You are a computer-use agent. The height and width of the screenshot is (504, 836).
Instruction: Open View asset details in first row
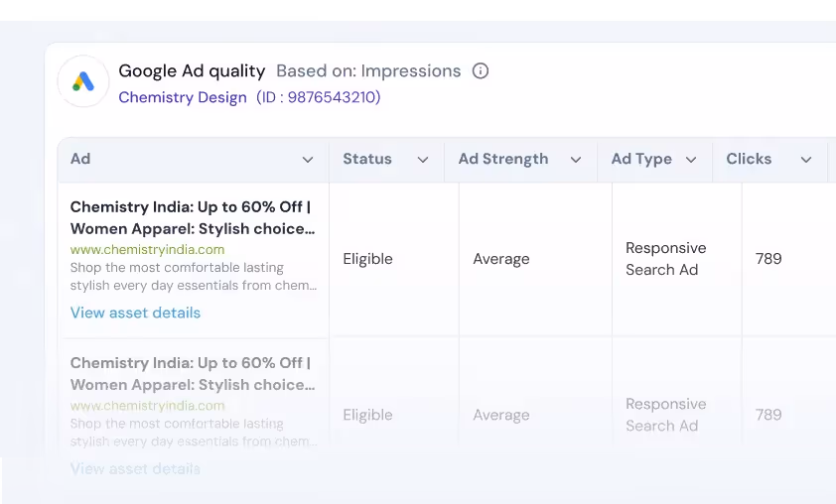coord(135,313)
